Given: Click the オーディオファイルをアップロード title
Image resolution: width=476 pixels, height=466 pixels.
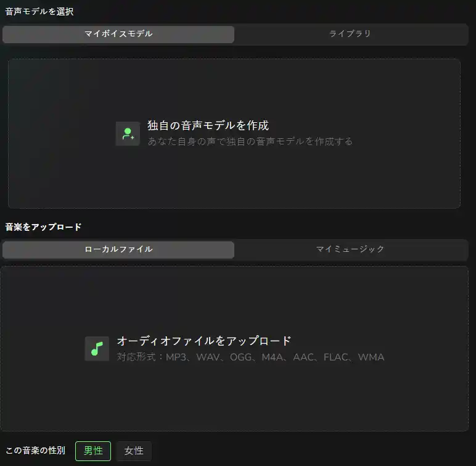Looking at the screenshot, I should tap(204, 341).
